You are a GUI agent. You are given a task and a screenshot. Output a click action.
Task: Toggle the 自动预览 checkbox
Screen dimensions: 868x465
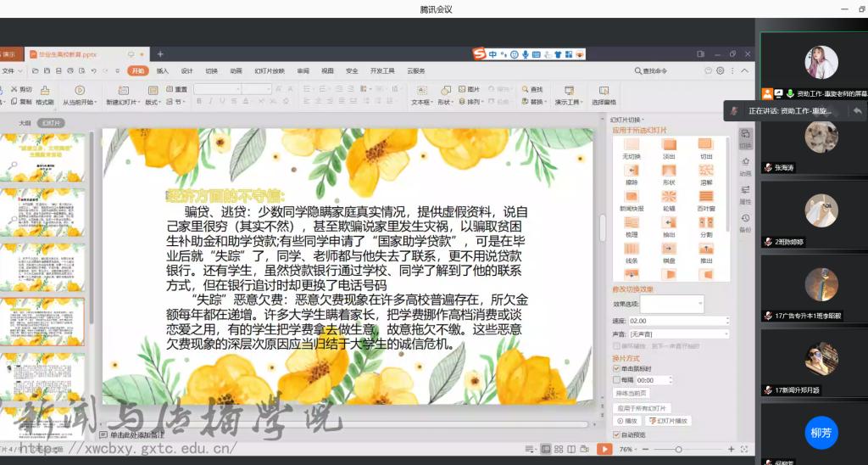(617, 435)
